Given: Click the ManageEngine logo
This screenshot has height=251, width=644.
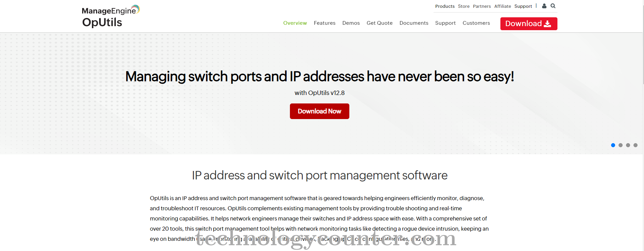Looking at the screenshot, I should pos(111,10).
